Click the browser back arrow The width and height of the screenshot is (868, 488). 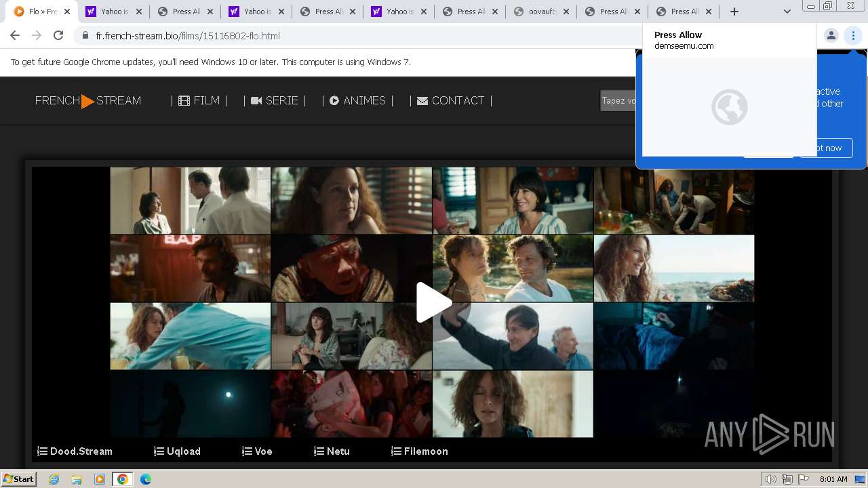[15, 35]
